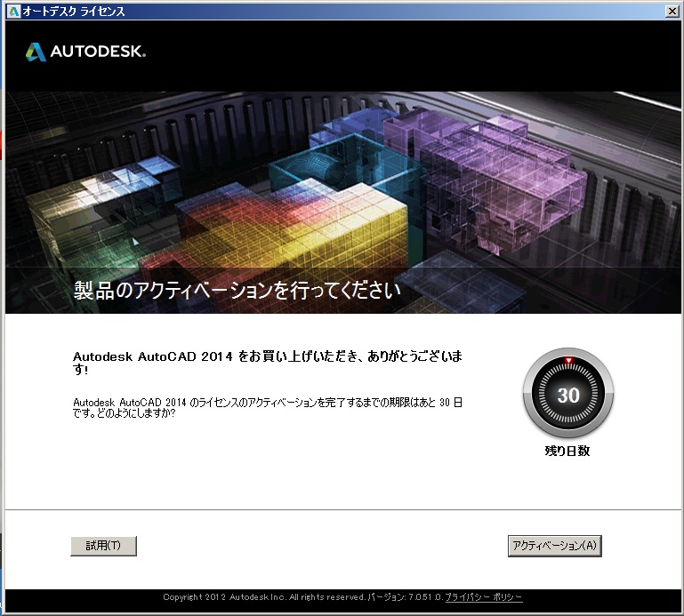Click the 30-day countdown dial
This screenshot has width=684, height=616.
(x=568, y=393)
